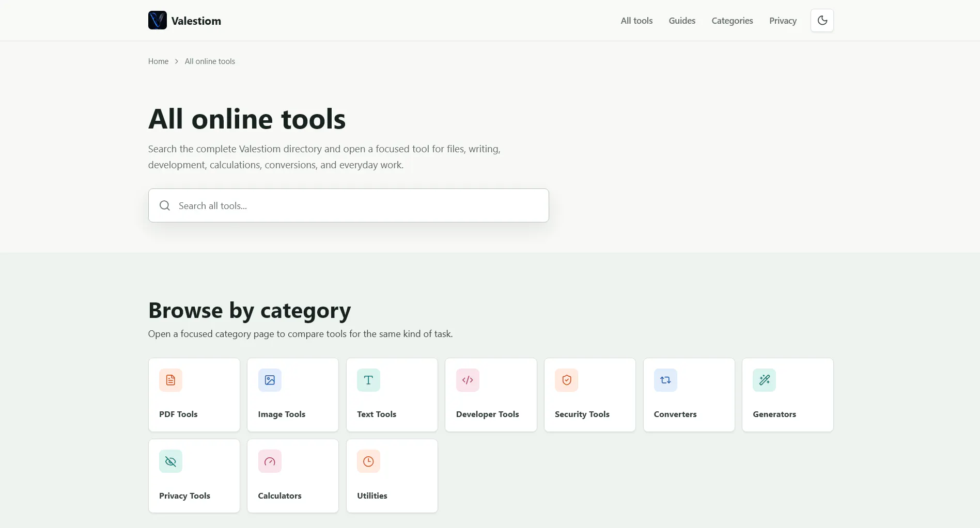980x528 pixels.
Task: Click the breadcrumb chevron separator
Action: [x=176, y=61]
